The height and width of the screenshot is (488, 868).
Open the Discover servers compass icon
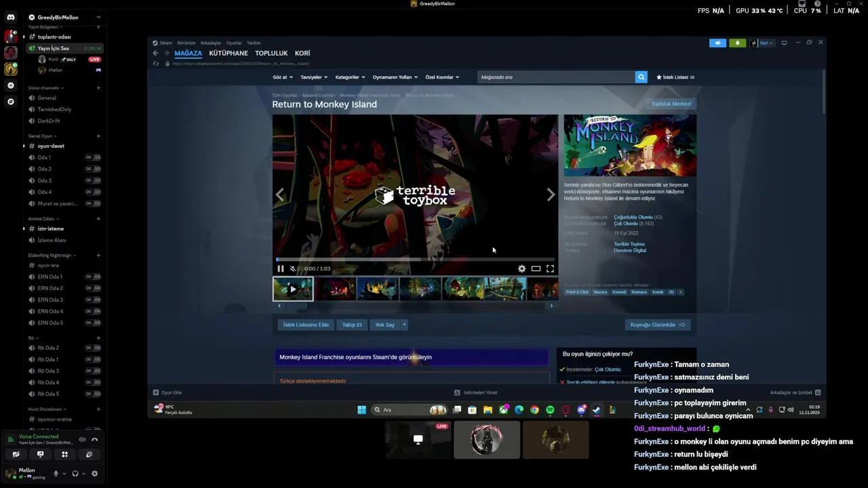point(10,102)
